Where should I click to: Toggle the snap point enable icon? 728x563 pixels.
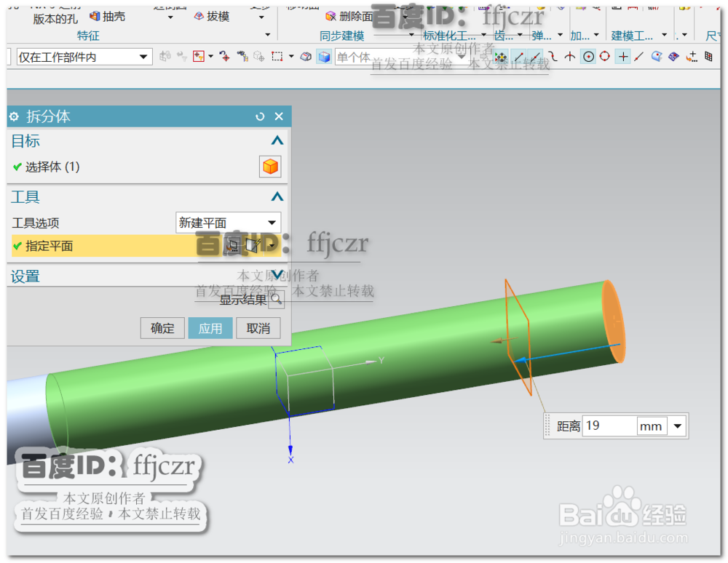coord(501,57)
